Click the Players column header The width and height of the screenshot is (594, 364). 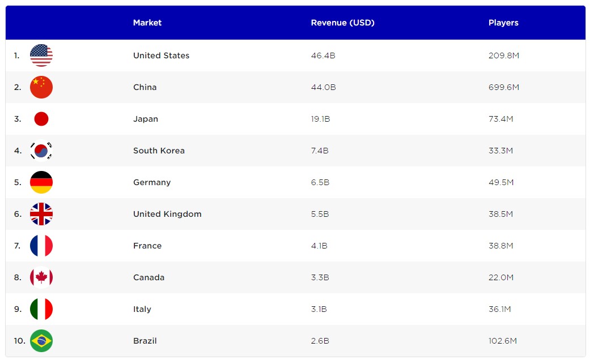pos(503,23)
